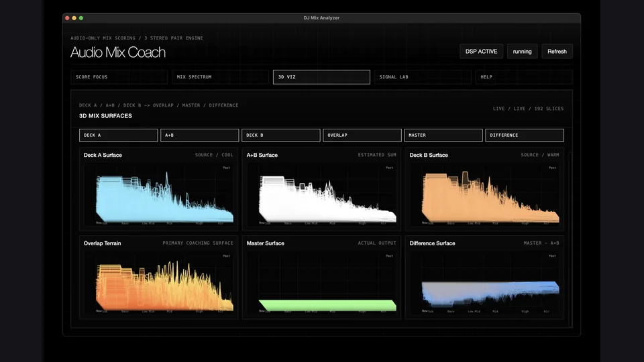Close the DJ Mix Analyzer window

(x=67, y=18)
